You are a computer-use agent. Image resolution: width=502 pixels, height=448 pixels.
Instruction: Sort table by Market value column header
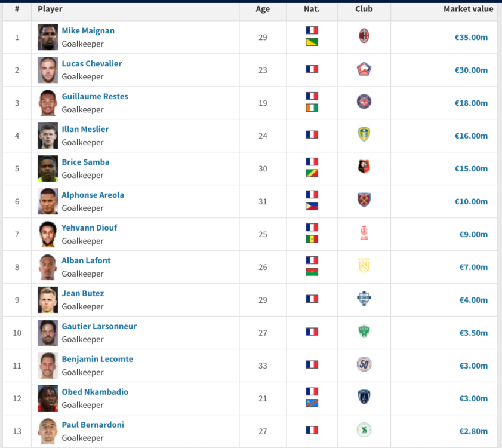[x=468, y=9]
